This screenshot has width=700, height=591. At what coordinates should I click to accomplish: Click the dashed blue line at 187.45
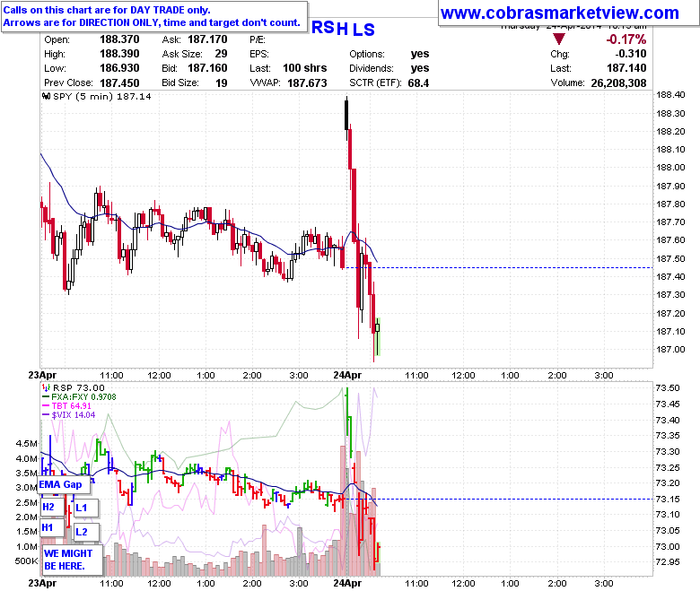(x=499, y=267)
